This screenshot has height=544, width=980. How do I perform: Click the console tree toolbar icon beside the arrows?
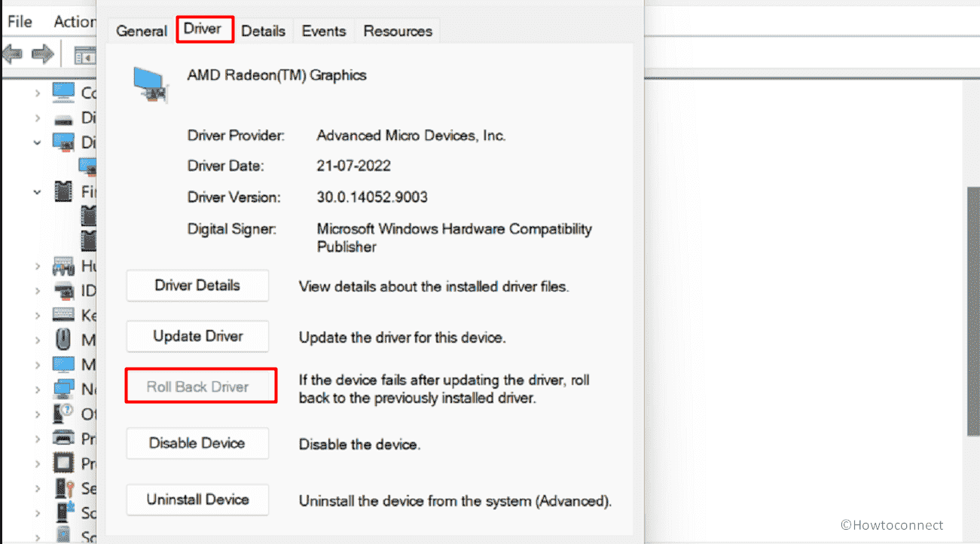(x=85, y=55)
